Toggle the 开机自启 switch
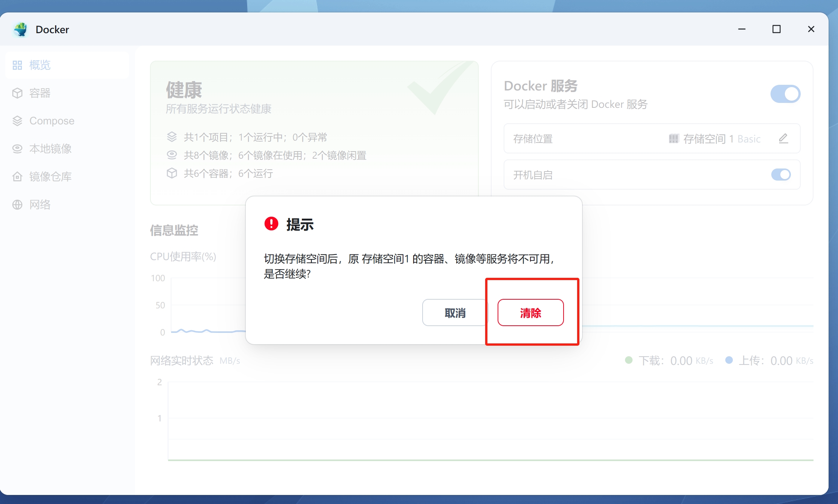Screen dimensions: 838x504 tap(781, 175)
